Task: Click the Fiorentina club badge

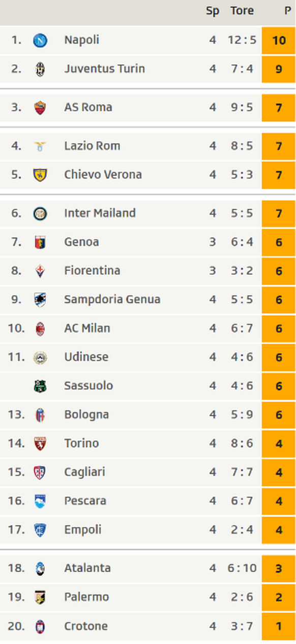Action: click(40, 271)
